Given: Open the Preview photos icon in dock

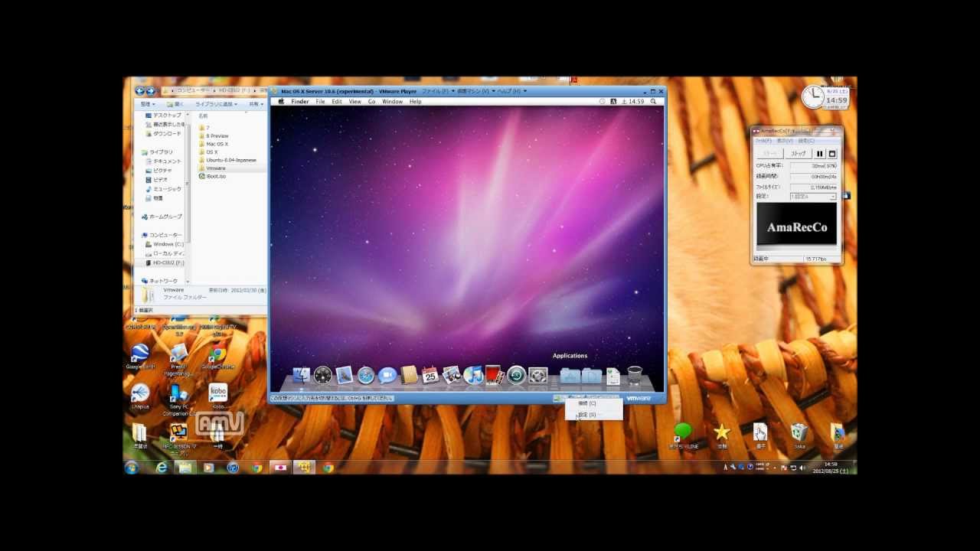Looking at the screenshot, I should (452, 375).
